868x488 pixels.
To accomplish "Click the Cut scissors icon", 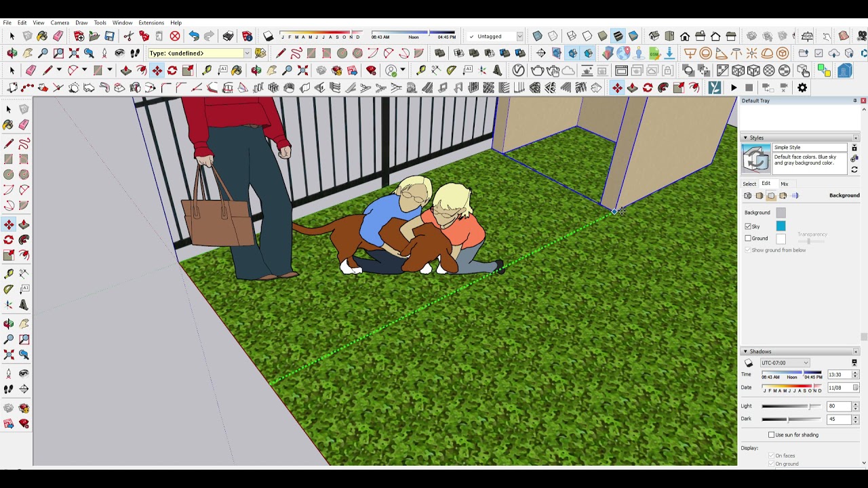I will coord(128,36).
